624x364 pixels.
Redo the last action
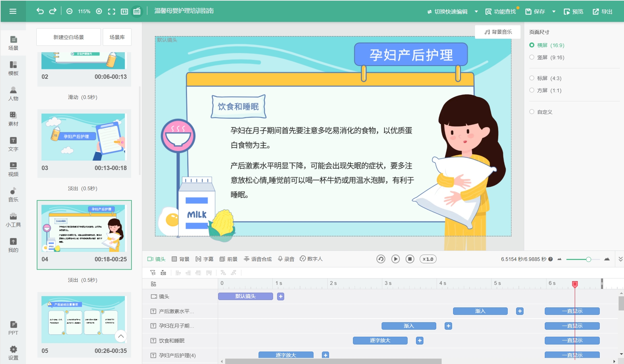point(53,11)
